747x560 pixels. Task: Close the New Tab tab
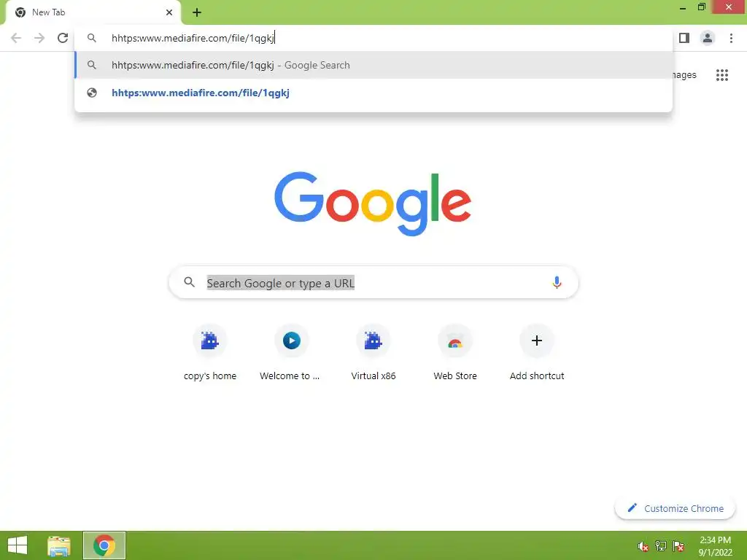(169, 12)
